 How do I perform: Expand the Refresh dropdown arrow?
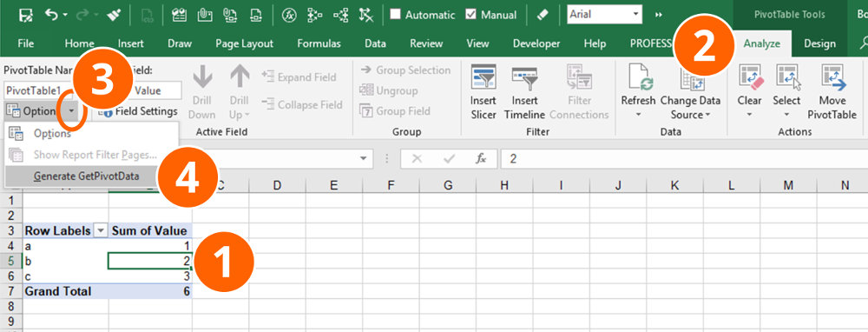tap(638, 116)
